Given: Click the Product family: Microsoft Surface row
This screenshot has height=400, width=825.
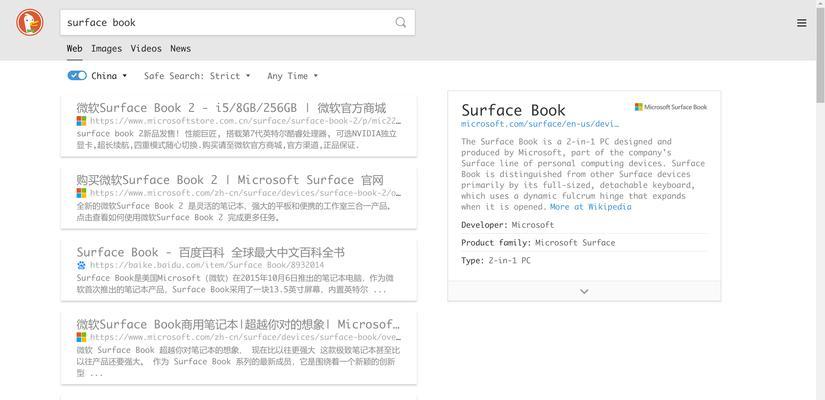Looking at the screenshot, I should click(x=585, y=243).
